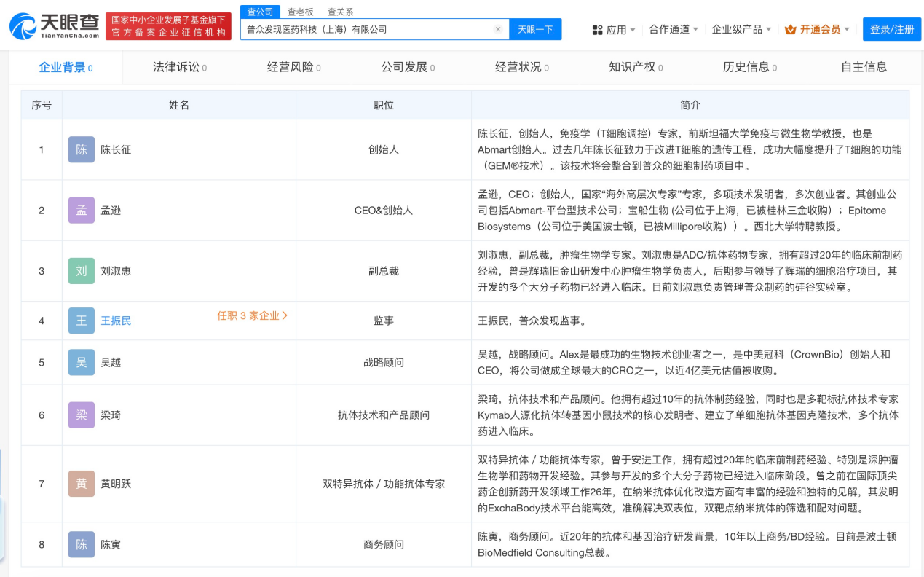
Task: Click 陈长征 avatar badge
Action: (82, 149)
